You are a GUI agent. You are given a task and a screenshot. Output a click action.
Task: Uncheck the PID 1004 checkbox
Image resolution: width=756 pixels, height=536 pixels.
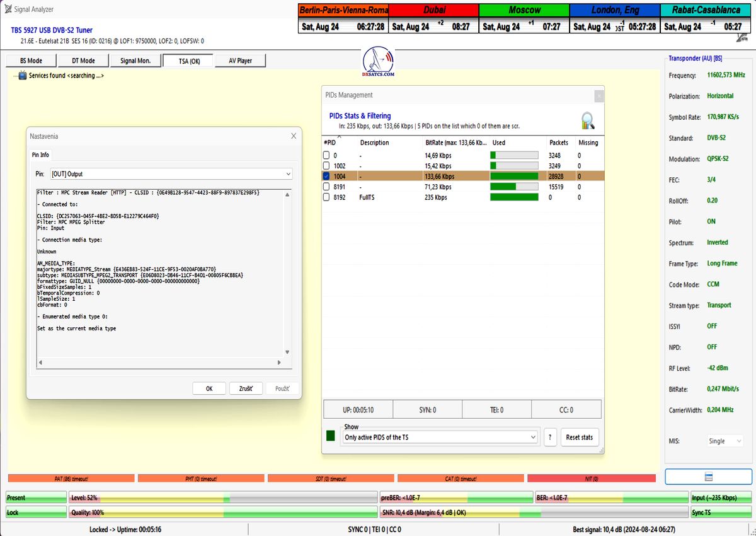pos(326,177)
